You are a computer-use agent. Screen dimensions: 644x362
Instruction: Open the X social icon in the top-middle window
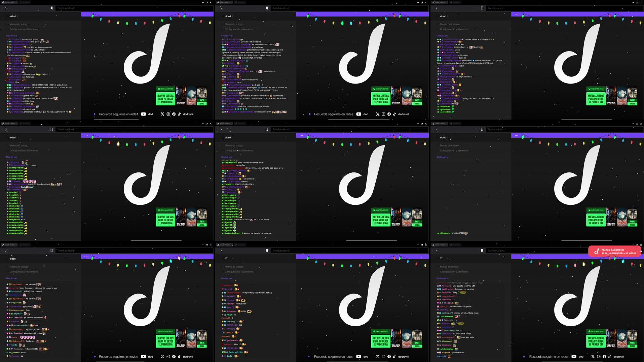coord(378,114)
